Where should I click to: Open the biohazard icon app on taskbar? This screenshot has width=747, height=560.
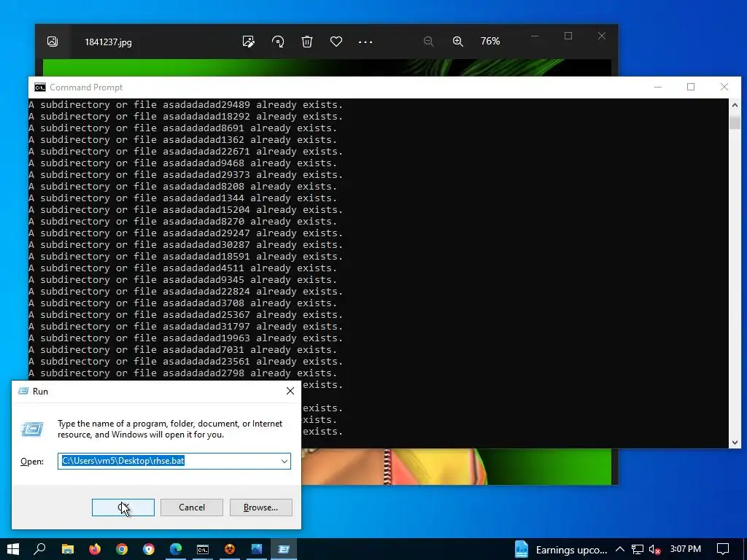230,549
